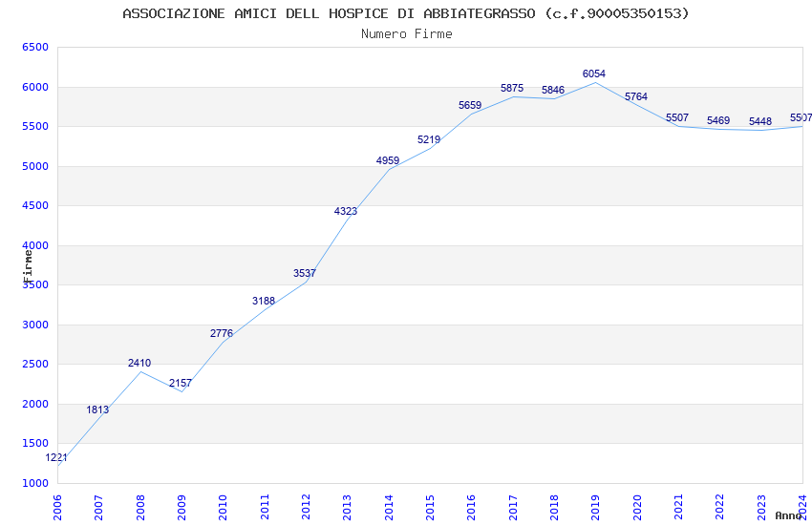
Task: Click the 2012 year tick label
Action: point(306,508)
